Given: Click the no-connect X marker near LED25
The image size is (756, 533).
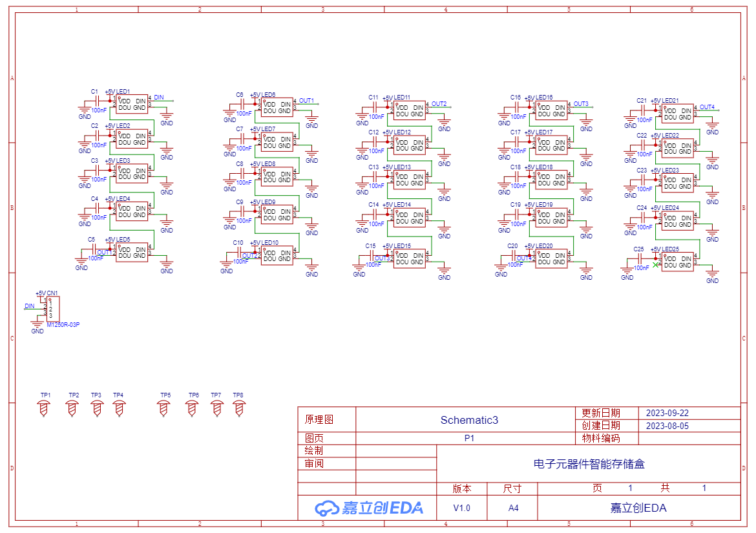Looking at the screenshot, I should 655,265.
